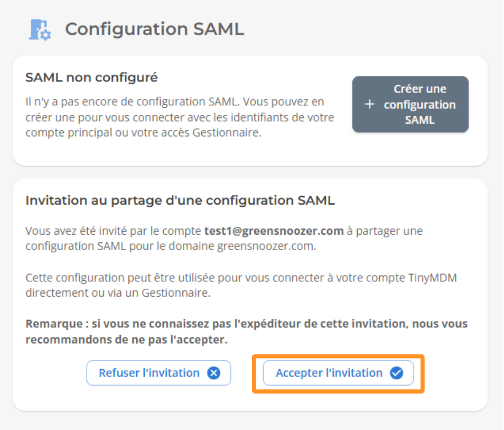
Task: Click the Invitation au partage heading
Action: click(x=180, y=200)
